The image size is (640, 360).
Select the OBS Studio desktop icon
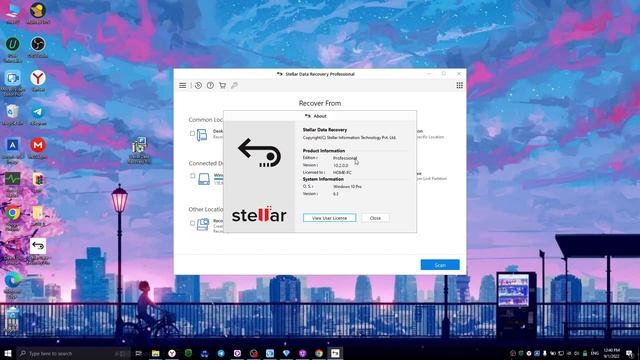click(x=38, y=47)
